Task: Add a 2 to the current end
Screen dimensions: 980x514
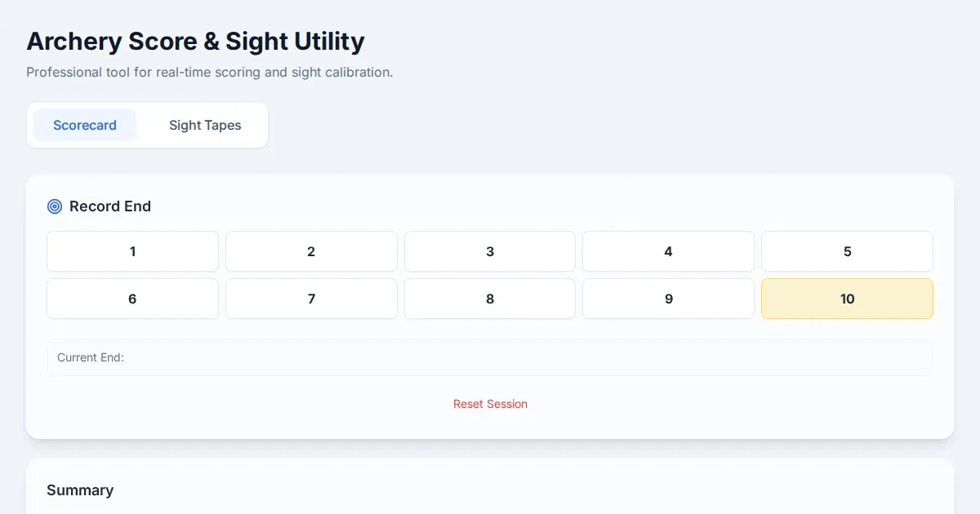Action: 311,251
